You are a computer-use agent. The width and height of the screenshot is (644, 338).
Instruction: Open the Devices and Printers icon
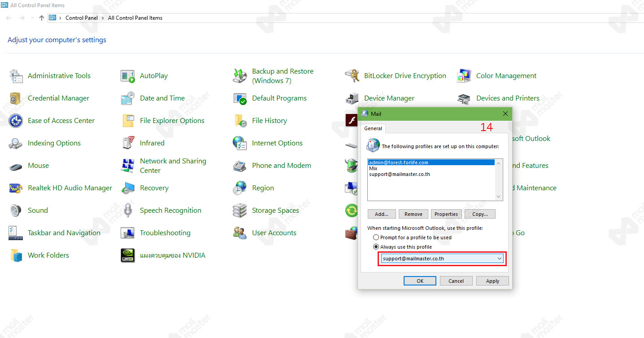pos(464,98)
